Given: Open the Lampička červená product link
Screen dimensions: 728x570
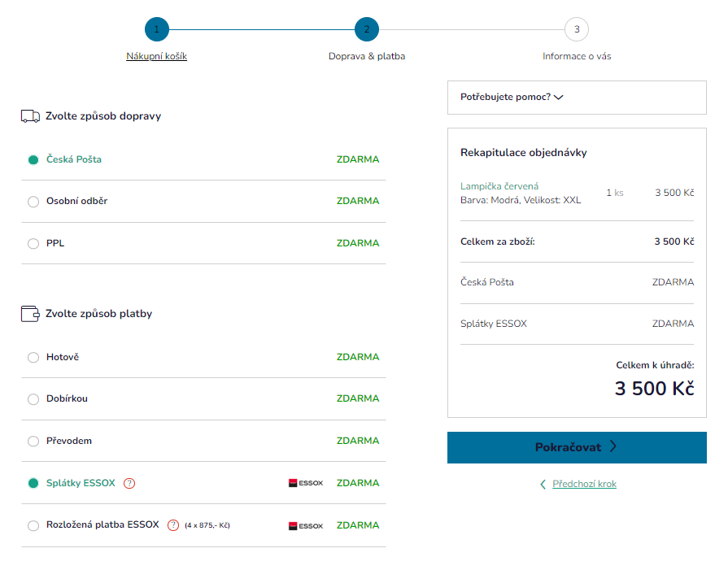Looking at the screenshot, I should [499, 186].
